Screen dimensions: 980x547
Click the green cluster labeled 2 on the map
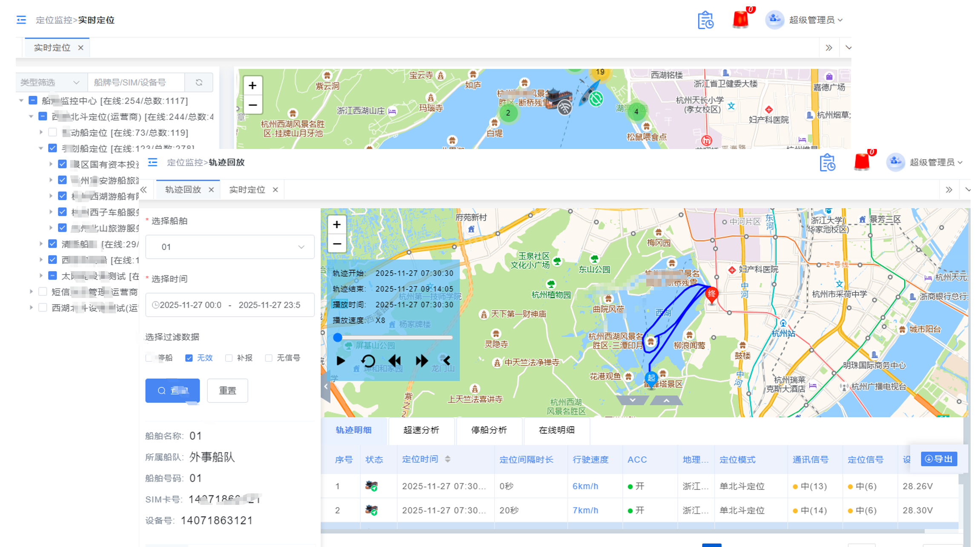point(508,113)
